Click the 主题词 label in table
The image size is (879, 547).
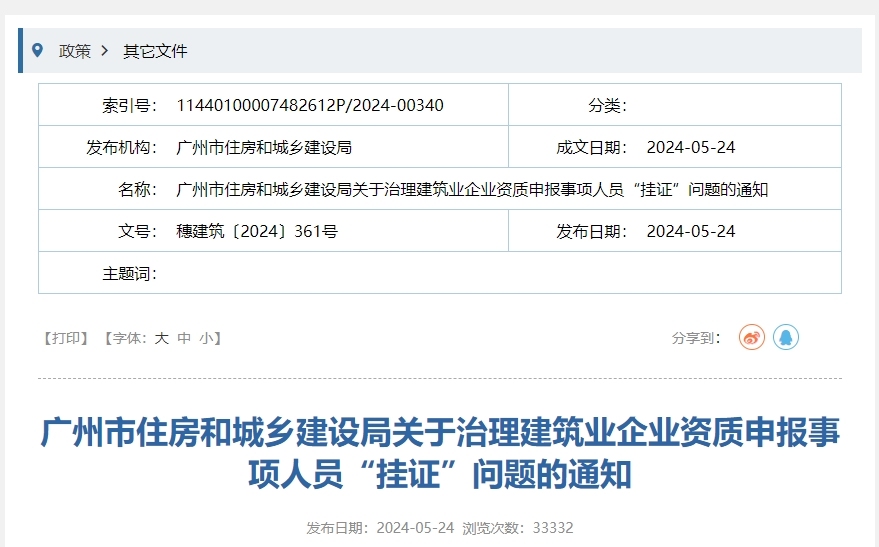[129, 273]
